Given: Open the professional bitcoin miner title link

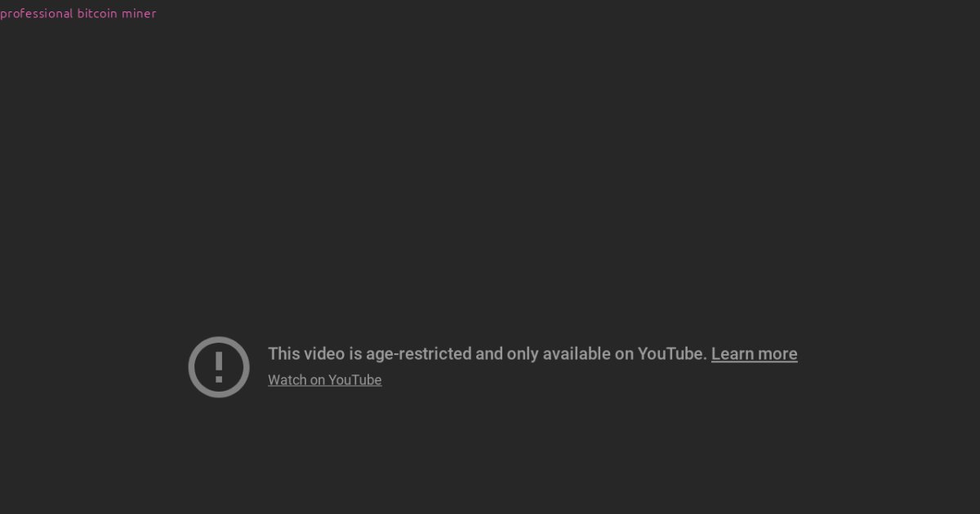Looking at the screenshot, I should 78,13.
